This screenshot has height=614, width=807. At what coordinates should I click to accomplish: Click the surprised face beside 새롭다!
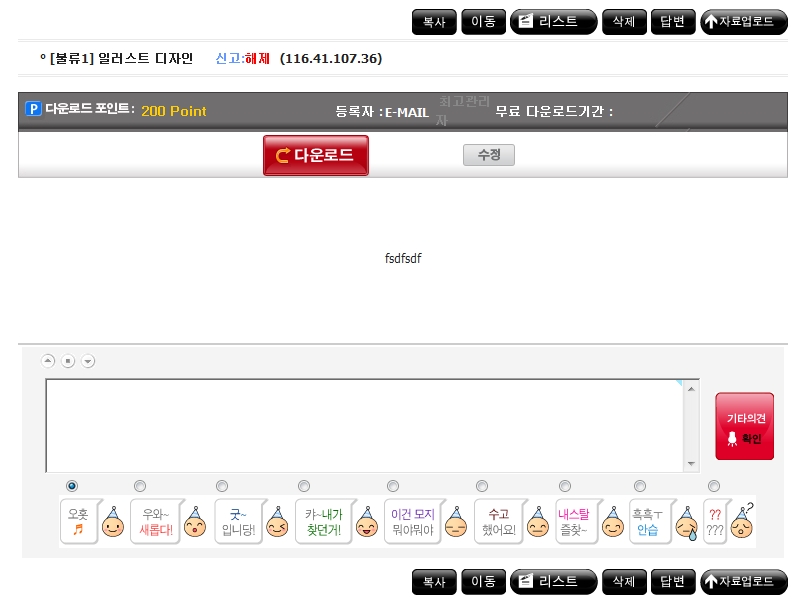(x=195, y=522)
